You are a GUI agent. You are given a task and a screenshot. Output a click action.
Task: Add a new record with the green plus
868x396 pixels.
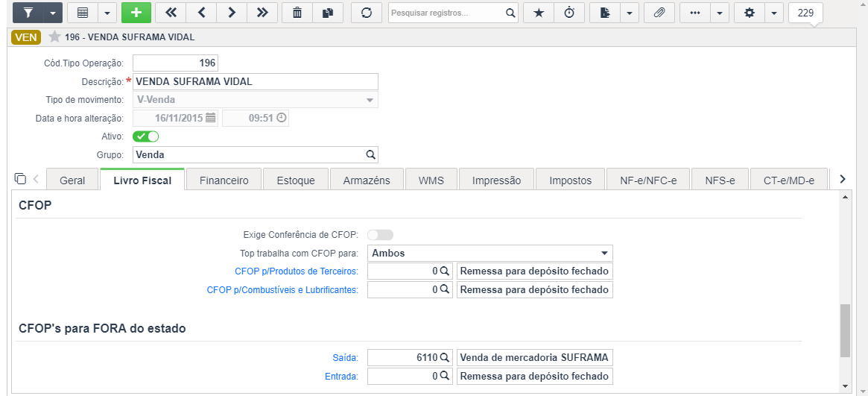tap(136, 13)
